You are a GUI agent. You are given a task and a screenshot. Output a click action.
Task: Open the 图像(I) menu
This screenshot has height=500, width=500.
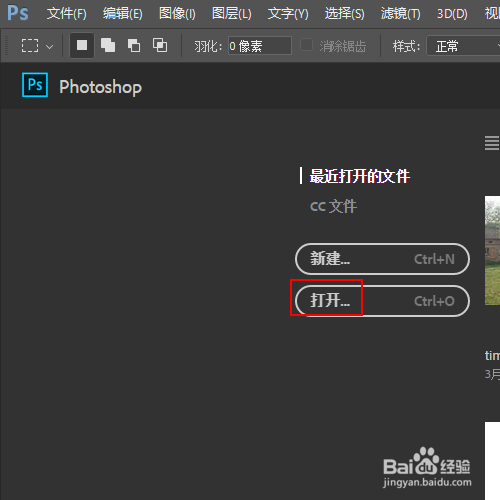[177, 14]
